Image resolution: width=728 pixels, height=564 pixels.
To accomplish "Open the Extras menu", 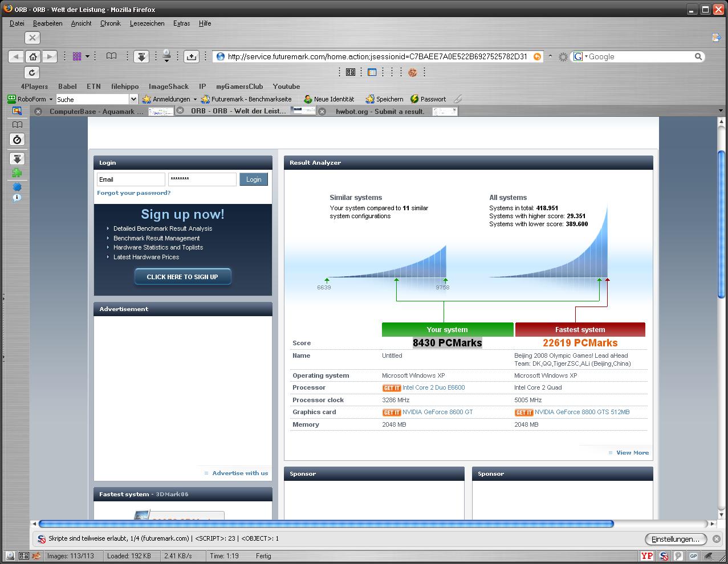I will (x=182, y=23).
